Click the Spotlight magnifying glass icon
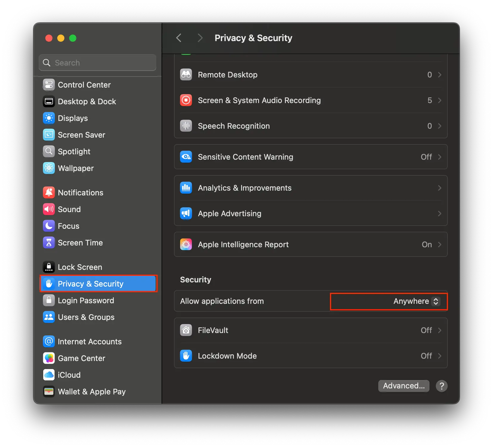The image size is (493, 448). click(49, 151)
